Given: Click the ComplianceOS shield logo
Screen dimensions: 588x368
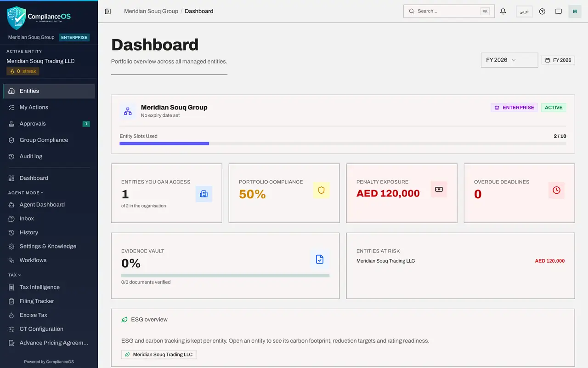Looking at the screenshot, I should tap(17, 18).
